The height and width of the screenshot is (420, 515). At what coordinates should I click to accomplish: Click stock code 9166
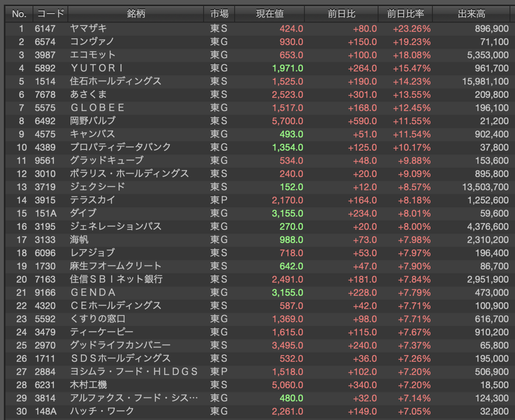click(x=45, y=292)
